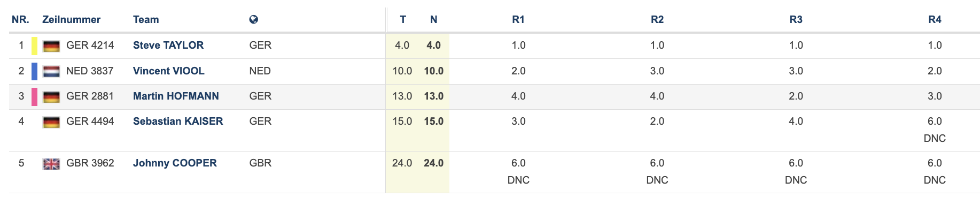Sort by the Team column header
This screenshot has width=980, height=197.
click(146, 19)
